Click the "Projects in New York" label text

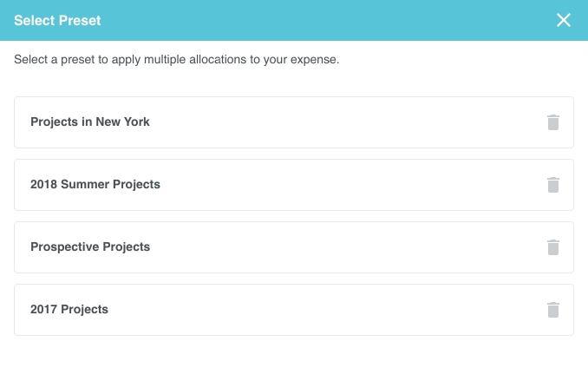pos(90,122)
